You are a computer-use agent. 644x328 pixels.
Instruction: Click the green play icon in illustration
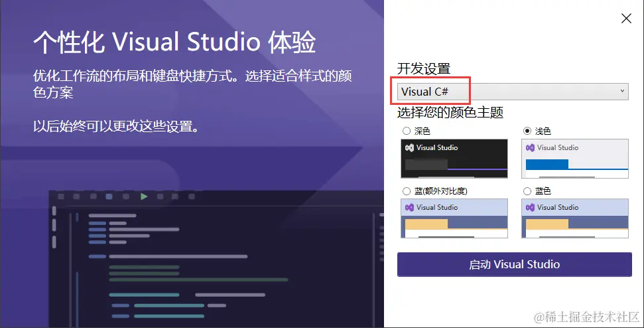click(x=144, y=197)
